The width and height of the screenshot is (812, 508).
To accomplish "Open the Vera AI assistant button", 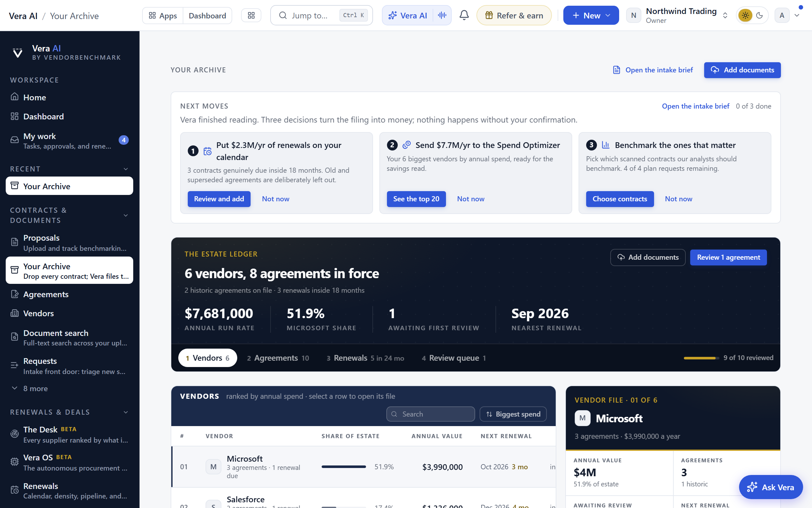I will [x=408, y=16].
